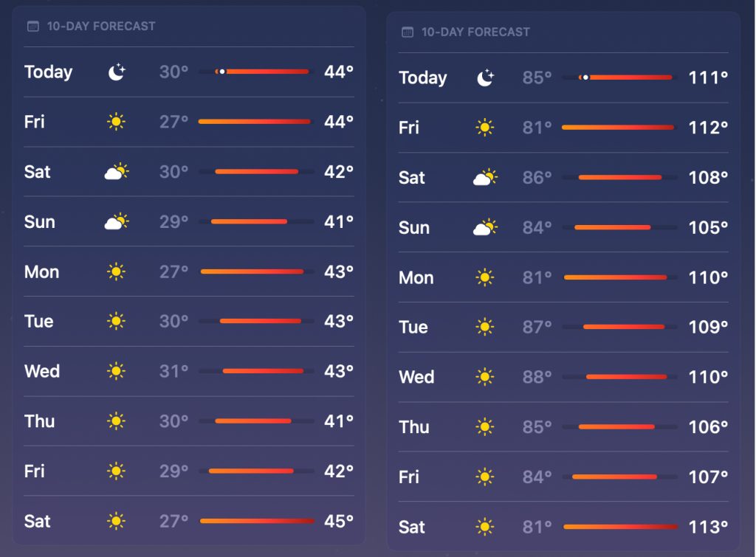The height and width of the screenshot is (557, 756).
Task: Click the sun icon for Saturday with 113° high
Action: click(x=484, y=527)
